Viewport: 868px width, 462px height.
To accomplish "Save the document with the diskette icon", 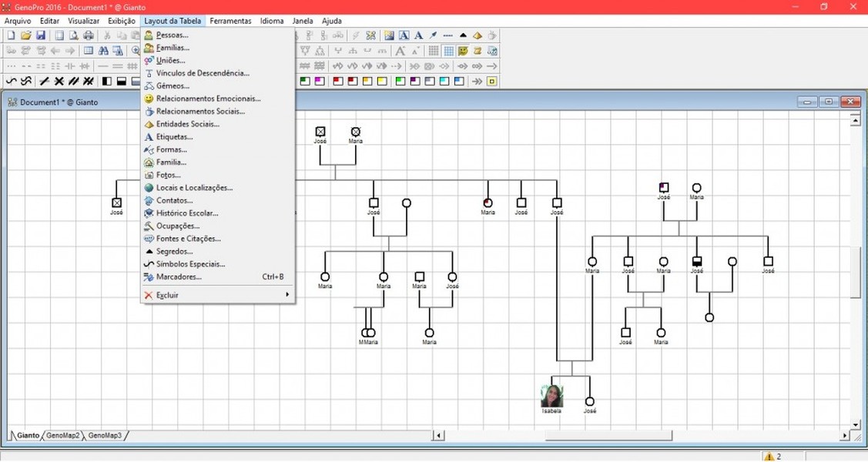I will 42,35.
